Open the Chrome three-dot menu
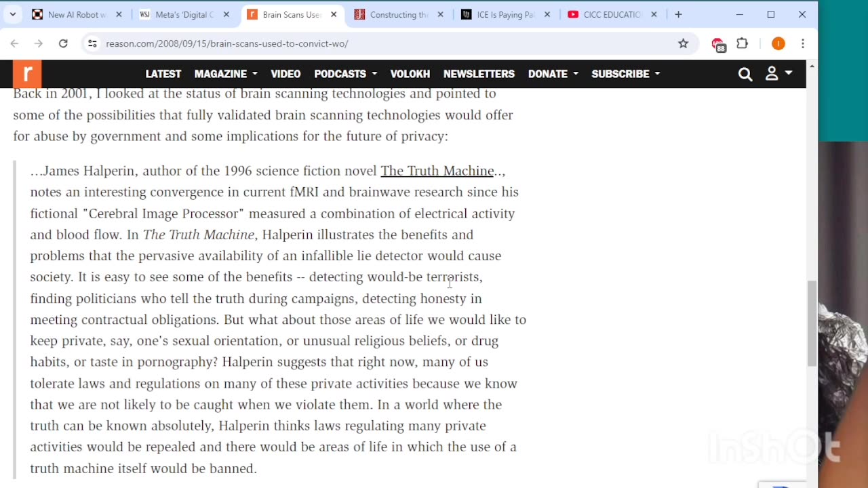 point(803,43)
